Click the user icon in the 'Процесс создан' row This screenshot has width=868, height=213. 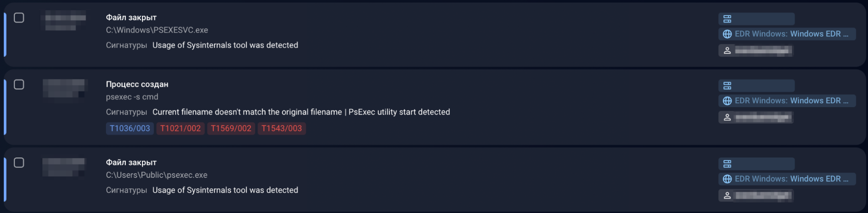click(x=727, y=118)
